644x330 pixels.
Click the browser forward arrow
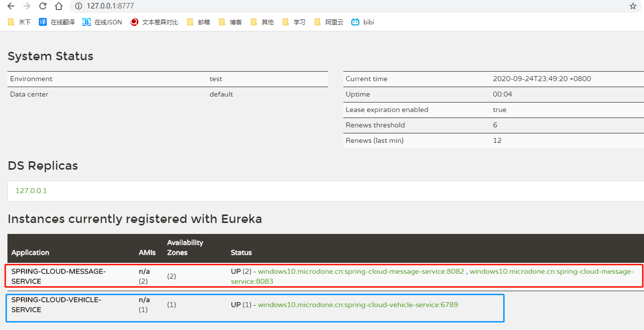(27, 6)
